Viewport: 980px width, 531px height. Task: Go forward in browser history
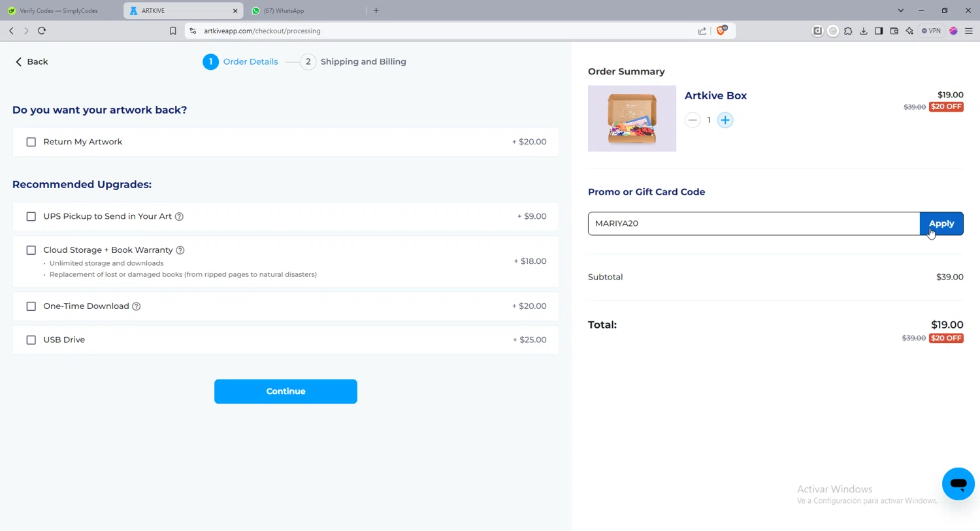tap(26, 31)
